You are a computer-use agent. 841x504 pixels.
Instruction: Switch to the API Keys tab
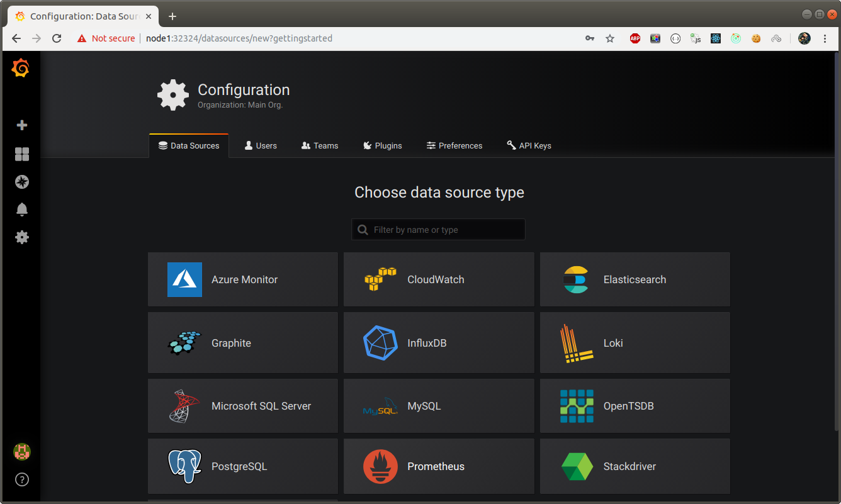pyautogui.click(x=529, y=145)
